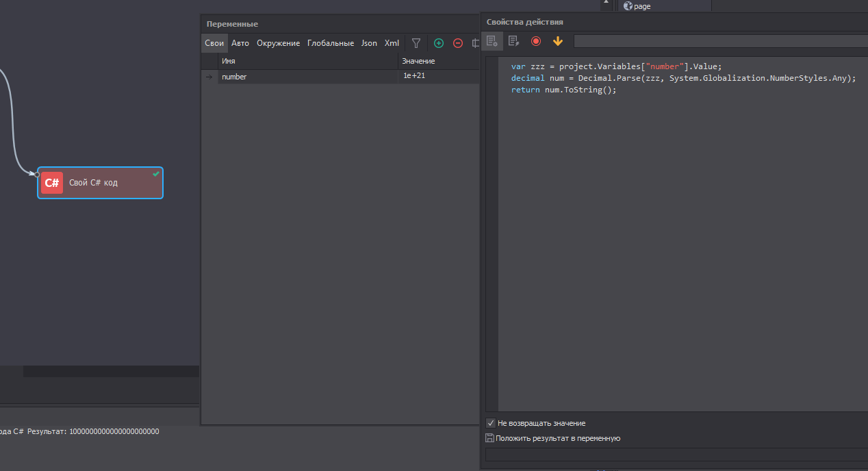Click the '1e+21' value cell

(x=414, y=76)
